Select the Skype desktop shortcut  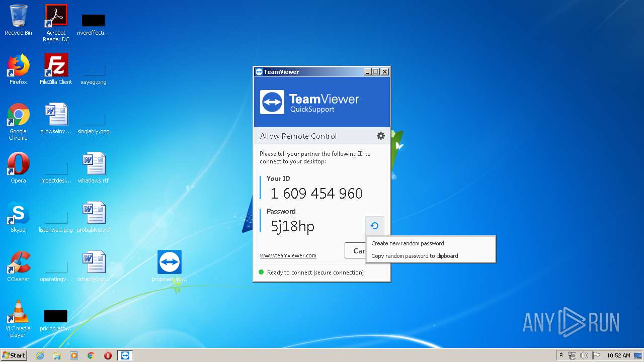pyautogui.click(x=18, y=218)
